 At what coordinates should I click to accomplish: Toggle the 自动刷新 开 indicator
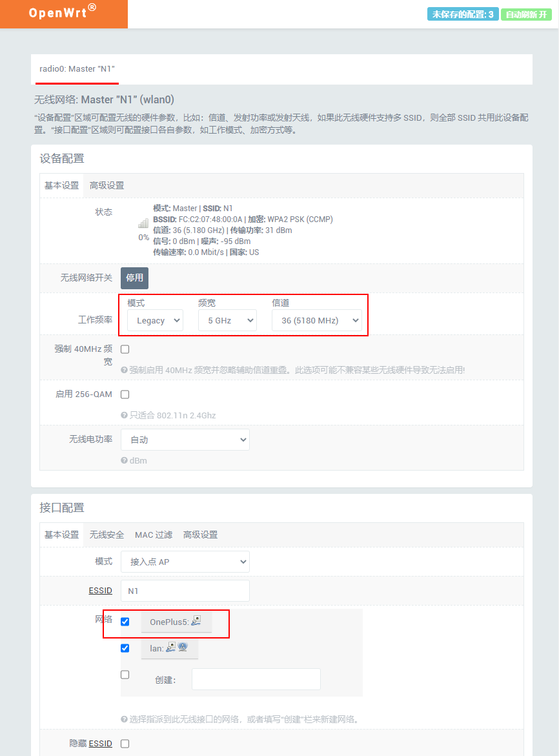click(526, 14)
